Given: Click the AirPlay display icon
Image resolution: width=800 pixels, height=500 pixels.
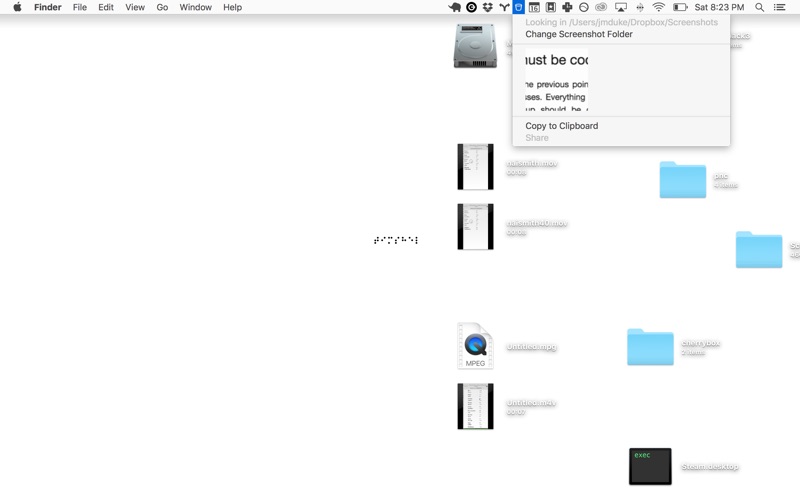Looking at the screenshot, I should [x=620, y=7].
